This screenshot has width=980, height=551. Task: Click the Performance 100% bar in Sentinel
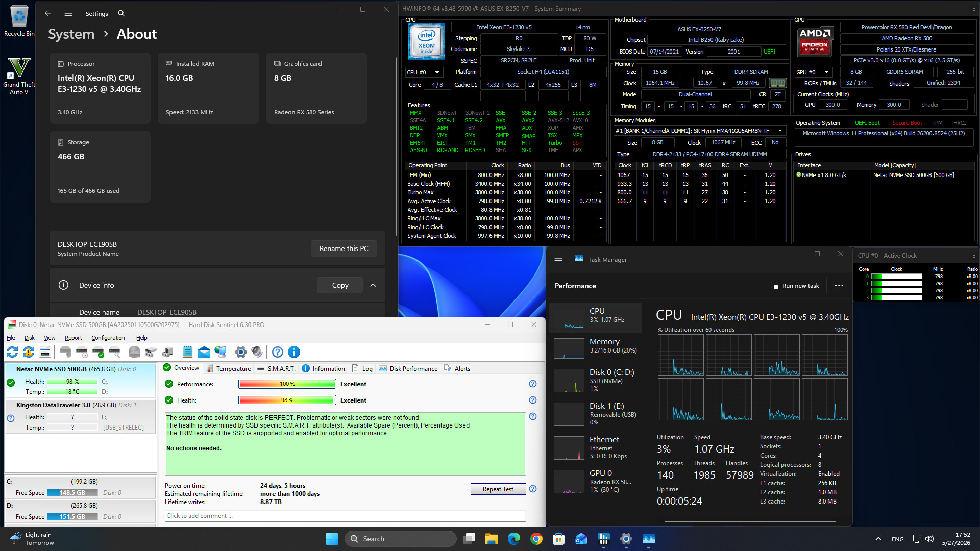point(287,384)
